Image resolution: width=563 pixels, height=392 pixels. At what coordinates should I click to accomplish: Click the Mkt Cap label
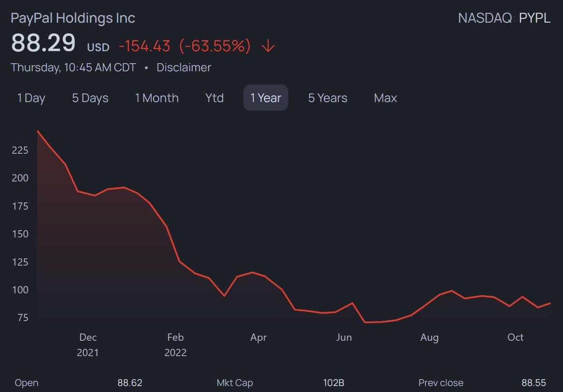[235, 383]
